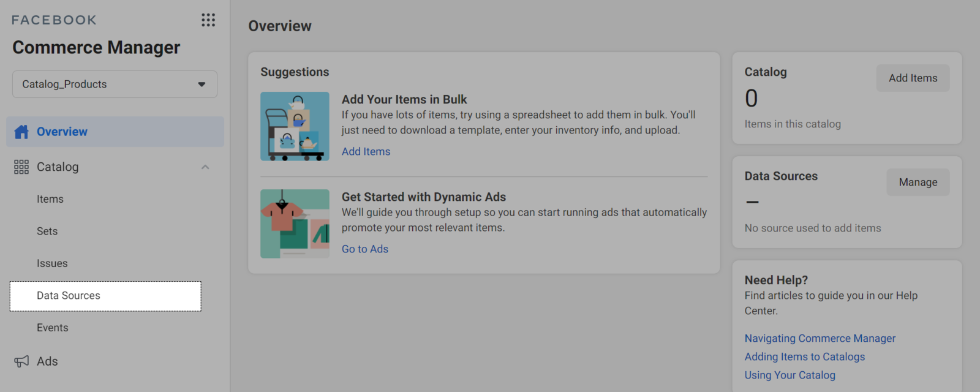
Task: Open Events under Catalog
Action: pyautogui.click(x=53, y=328)
